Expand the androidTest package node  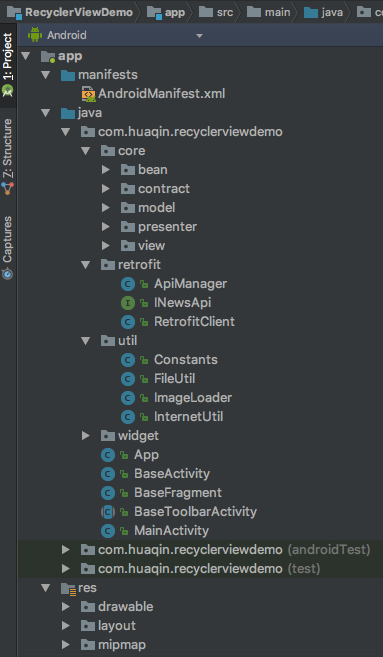point(66,550)
